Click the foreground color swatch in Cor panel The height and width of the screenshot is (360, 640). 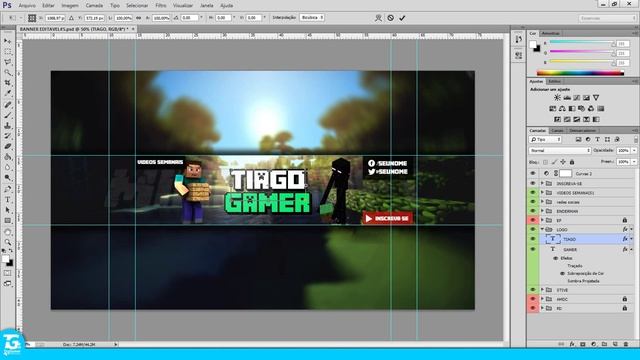(x=533, y=44)
